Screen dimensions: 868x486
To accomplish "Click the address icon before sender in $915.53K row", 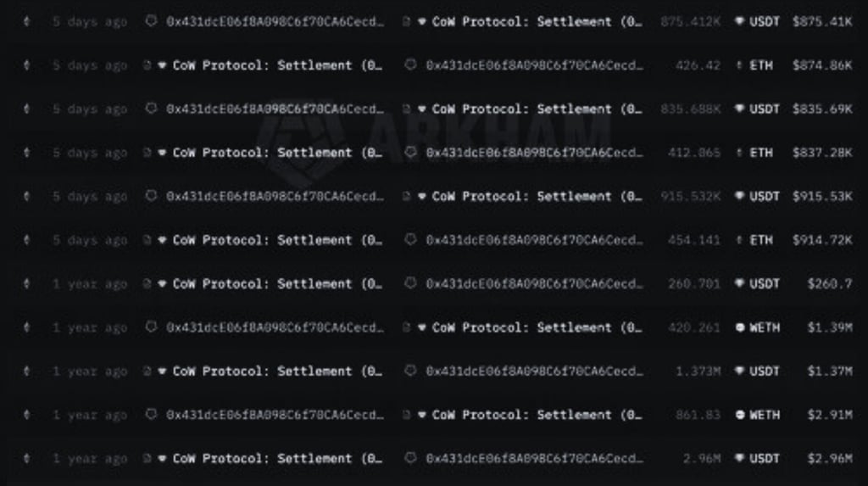I will pyautogui.click(x=152, y=196).
